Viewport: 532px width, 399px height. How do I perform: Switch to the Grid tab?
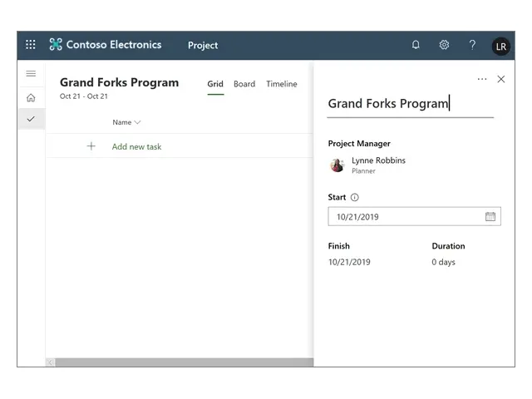click(x=215, y=84)
